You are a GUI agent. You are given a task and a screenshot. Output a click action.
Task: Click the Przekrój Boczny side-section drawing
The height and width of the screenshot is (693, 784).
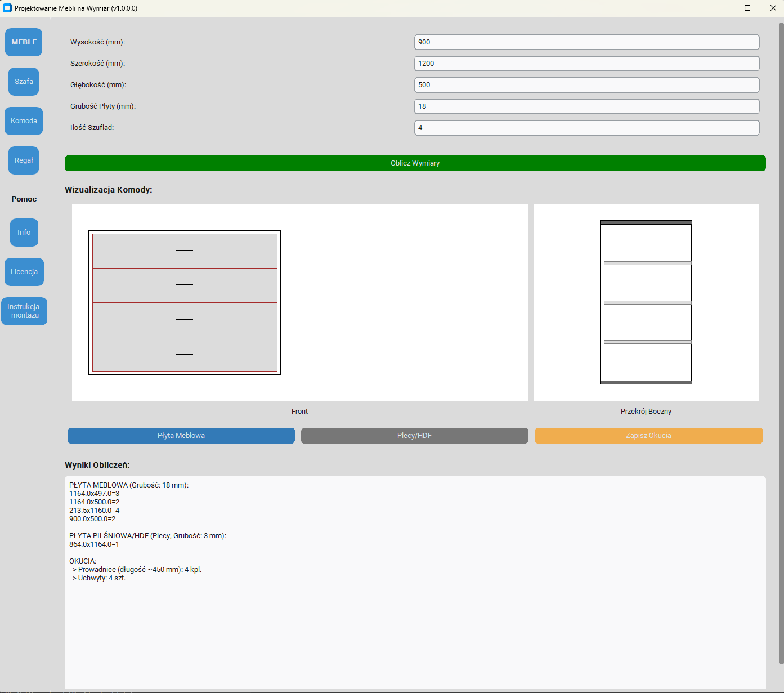[x=646, y=302]
